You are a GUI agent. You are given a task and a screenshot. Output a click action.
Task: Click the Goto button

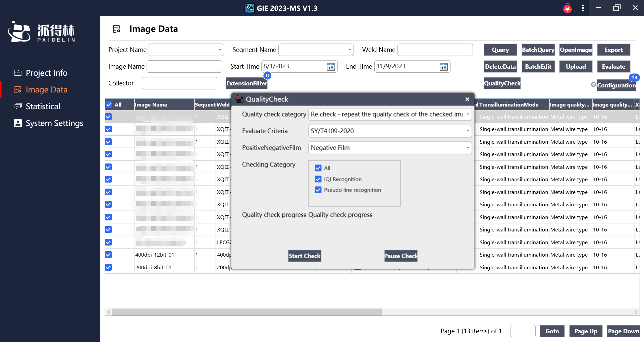552,331
